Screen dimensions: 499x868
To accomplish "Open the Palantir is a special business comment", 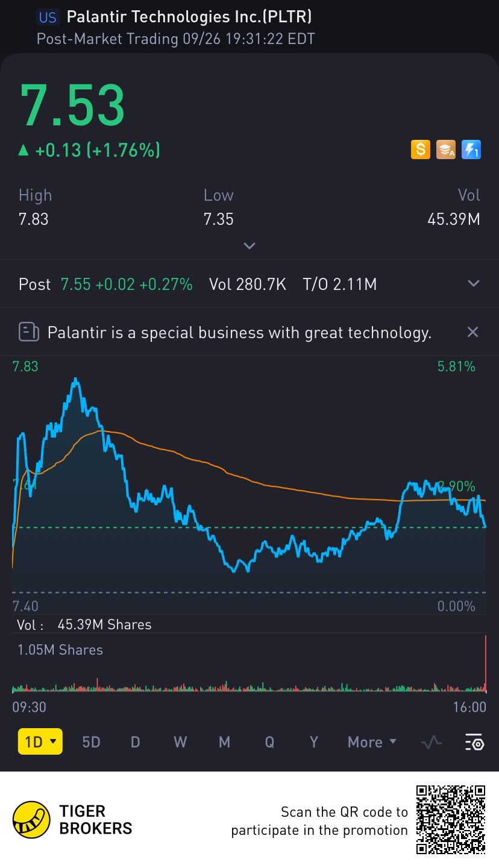I will click(x=239, y=332).
